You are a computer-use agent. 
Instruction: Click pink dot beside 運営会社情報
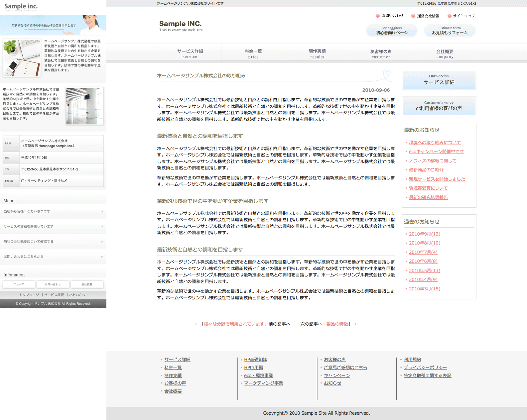point(413,16)
